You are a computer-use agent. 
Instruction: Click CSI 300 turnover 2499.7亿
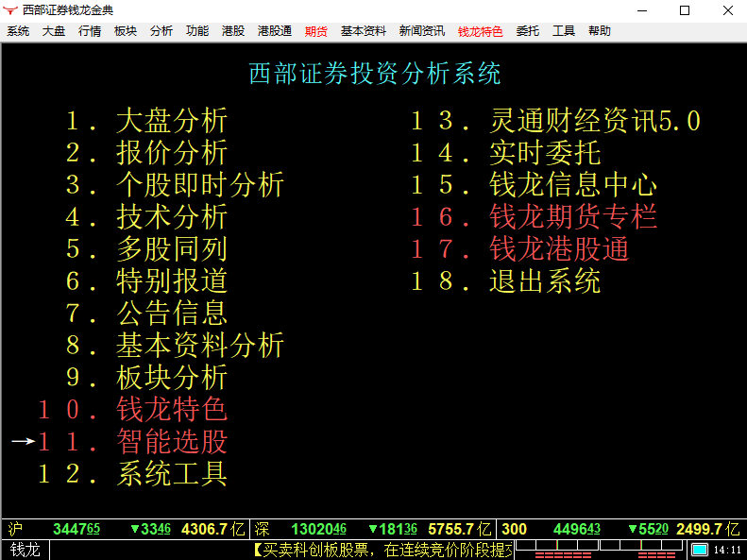click(708, 529)
